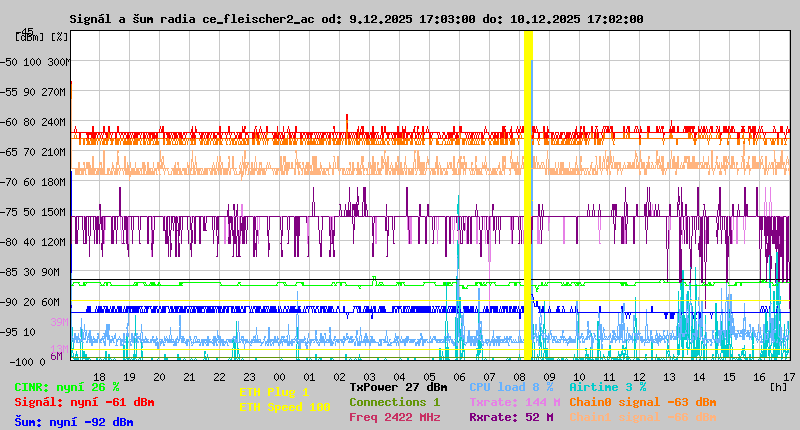The height and width of the screenshot is (430, 800).
Task: Click the "-80" dBm axis value
Action: pyautogui.click(x=8, y=242)
